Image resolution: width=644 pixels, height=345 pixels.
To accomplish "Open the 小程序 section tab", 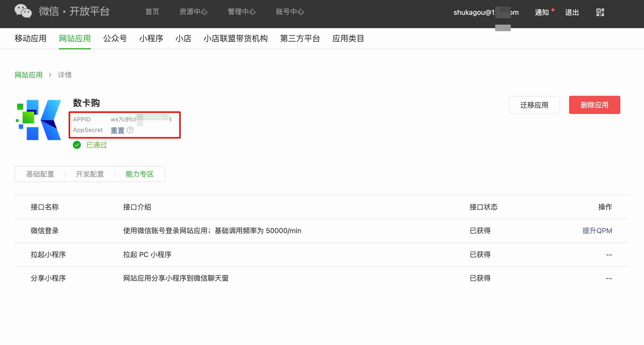I will point(151,38).
